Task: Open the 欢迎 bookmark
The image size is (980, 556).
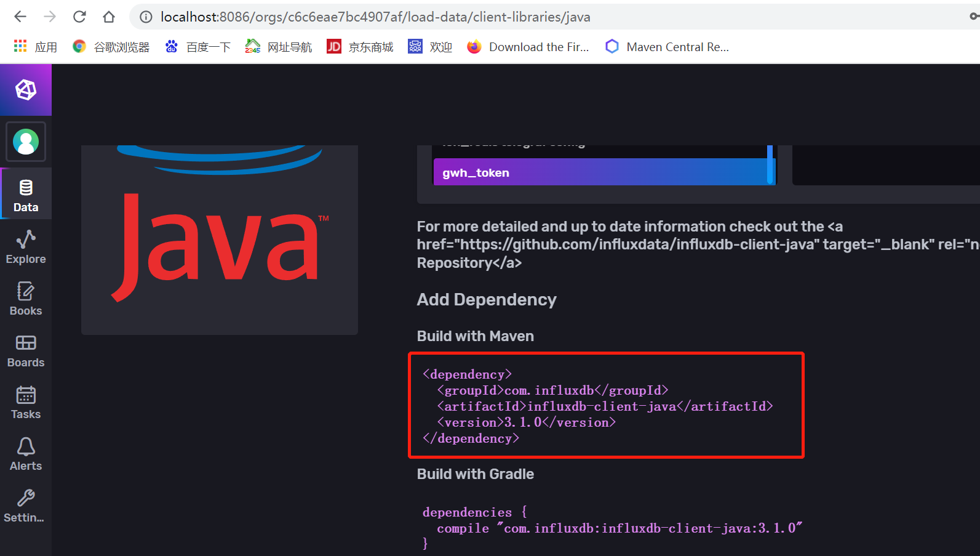Action: tap(430, 47)
